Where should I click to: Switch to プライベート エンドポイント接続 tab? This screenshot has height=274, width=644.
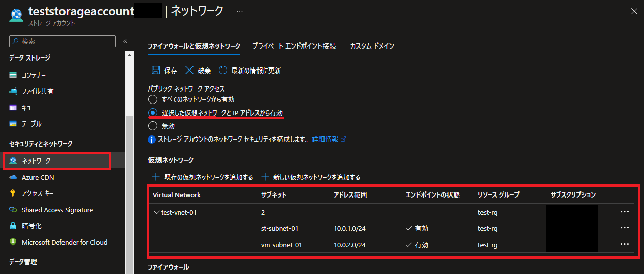click(x=294, y=46)
